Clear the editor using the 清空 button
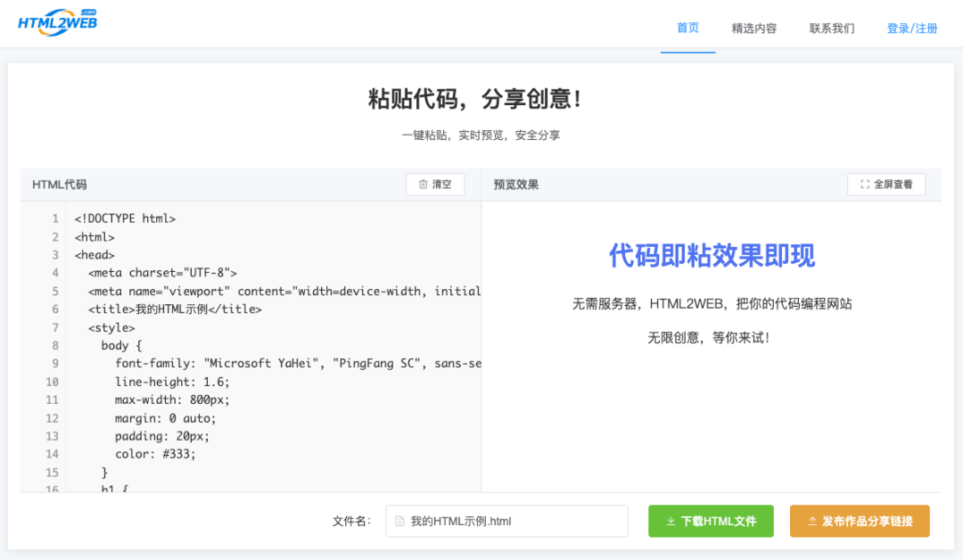 click(x=435, y=184)
